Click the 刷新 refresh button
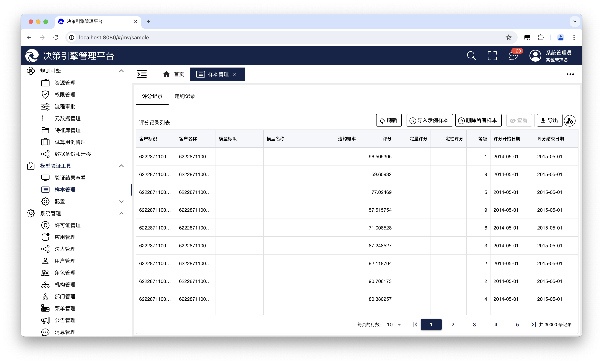Screen dimensions: 603x364 (389, 120)
